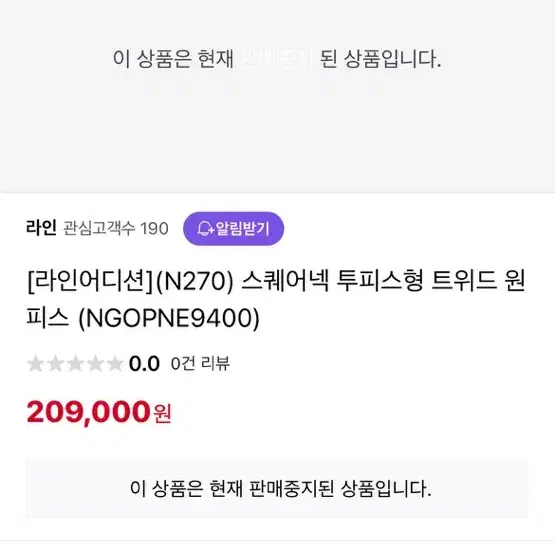555x555 pixels.
Task: Select the fifth gray rating star
Action: (115, 364)
